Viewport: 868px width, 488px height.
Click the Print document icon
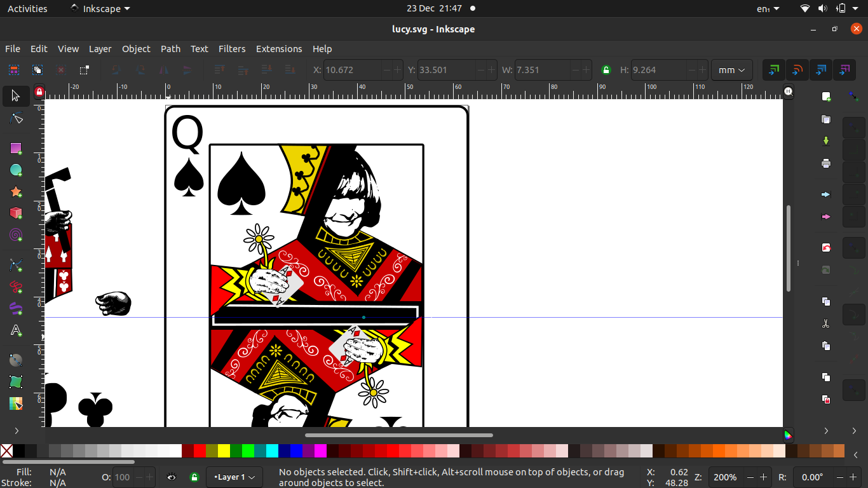[826, 163]
